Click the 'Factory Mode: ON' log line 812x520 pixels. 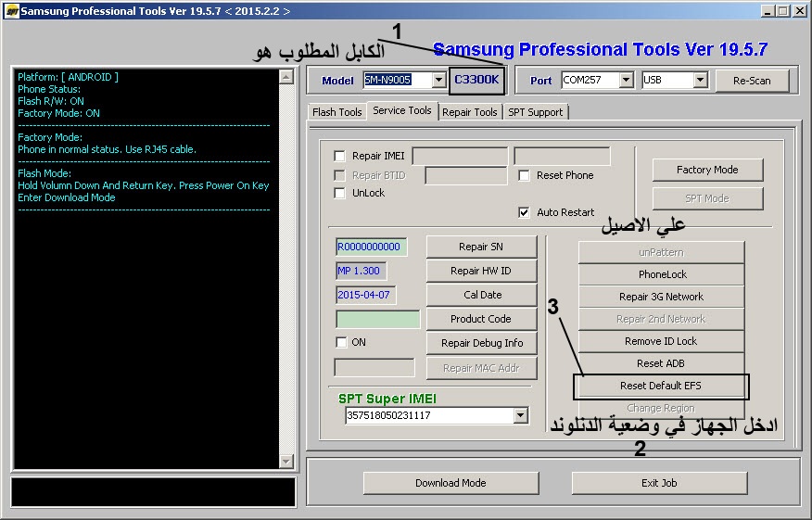(x=58, y=113)
